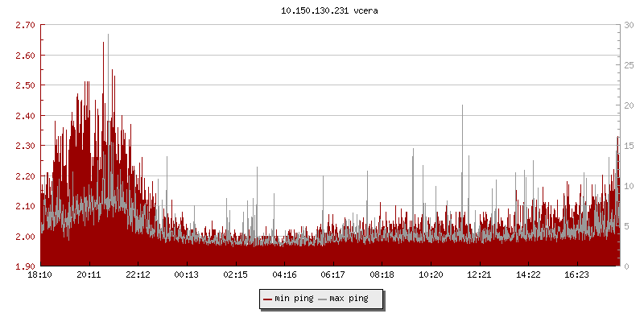
Task: Select the 20:11 time axis label
Action: 89,275
